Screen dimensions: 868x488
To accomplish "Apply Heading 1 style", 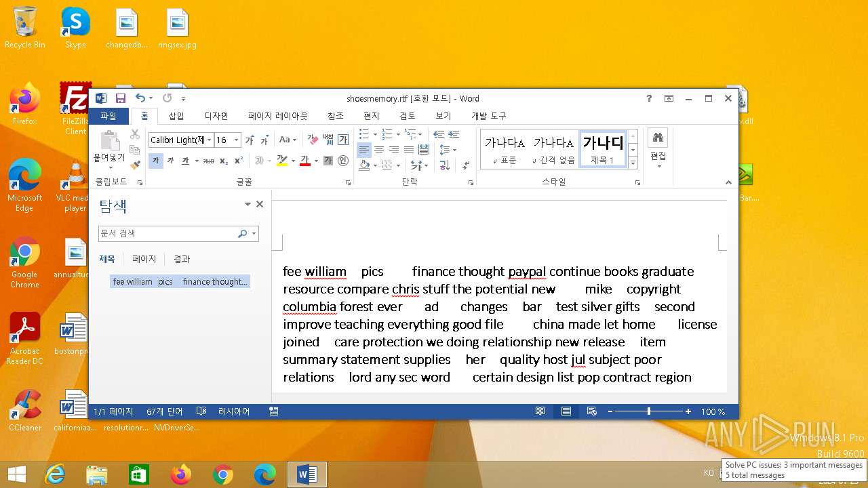I will [x=602, y=149].
